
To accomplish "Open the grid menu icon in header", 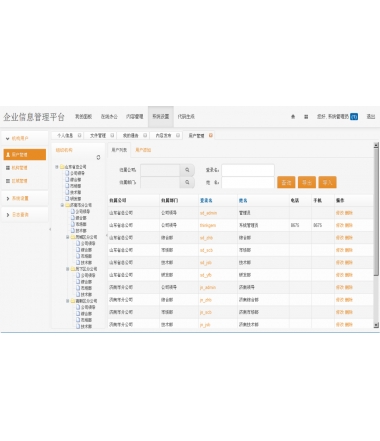I will pos(306,117).
